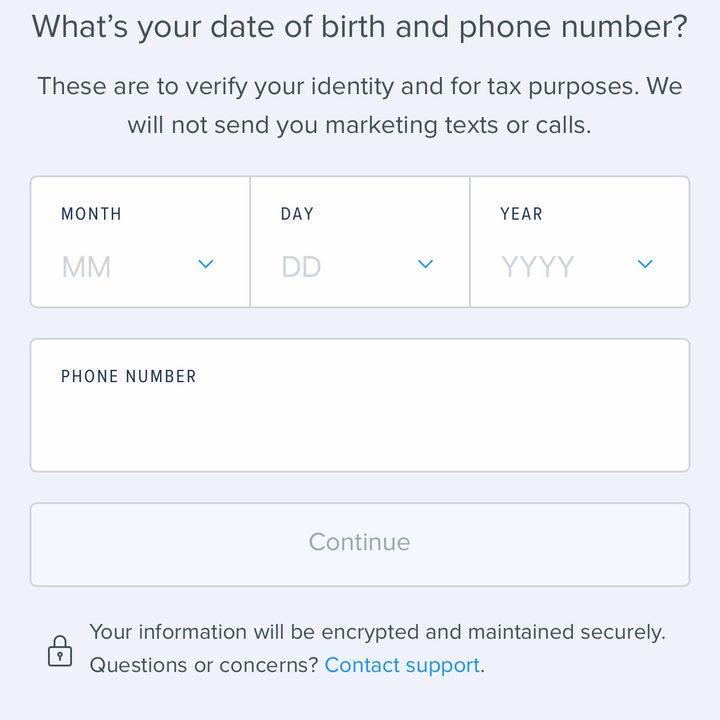Screen dimensions: 720x720
Task: Click the 'Questions or concerns?' text
Action: [x=204, y=665]
